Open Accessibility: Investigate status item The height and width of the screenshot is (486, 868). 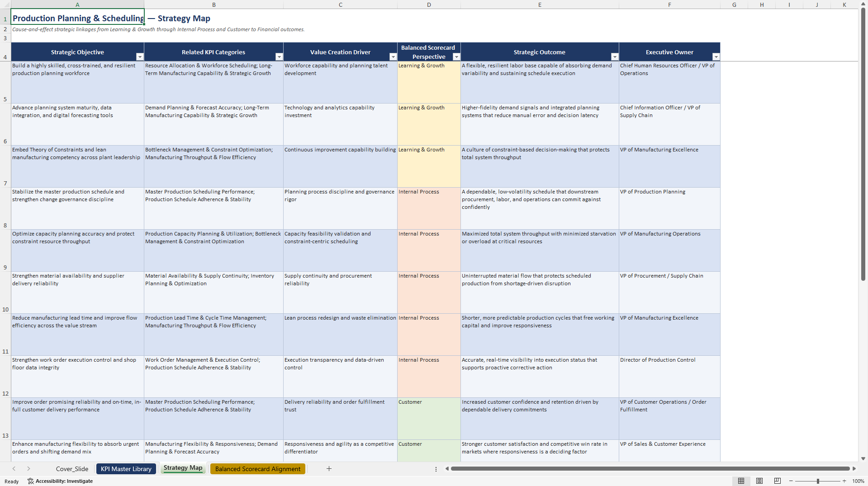coord(60,481)
